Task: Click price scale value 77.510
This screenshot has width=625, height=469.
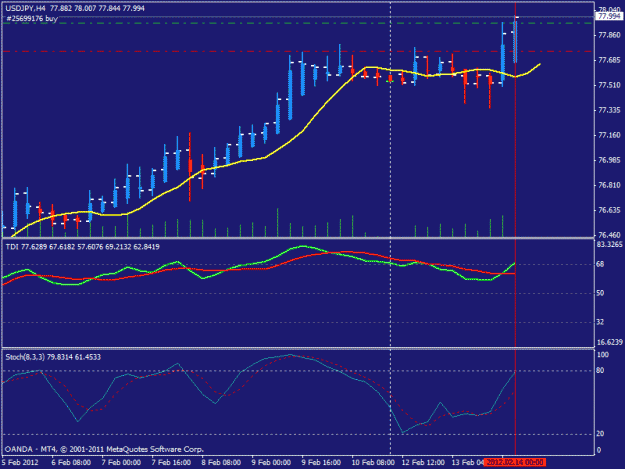Action: point(609,85)
